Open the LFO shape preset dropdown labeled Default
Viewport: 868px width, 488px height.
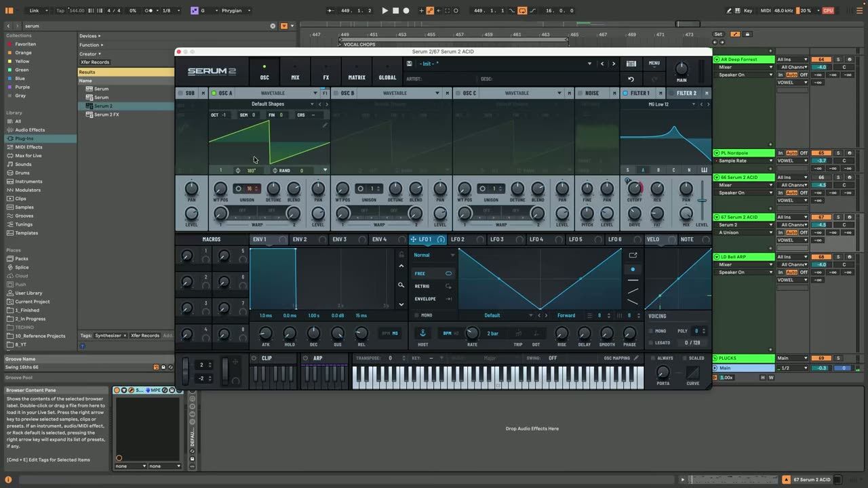(x=497, y=315)
